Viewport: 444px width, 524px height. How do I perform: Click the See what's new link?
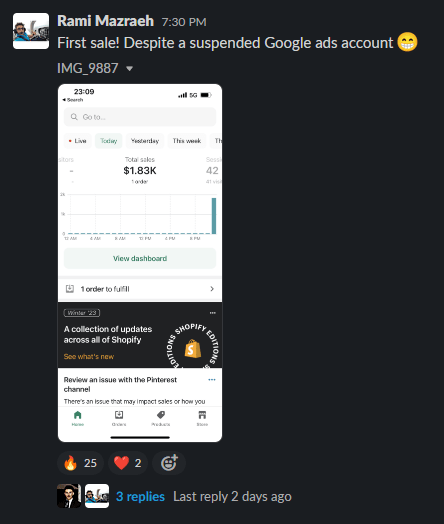[89, 357]
